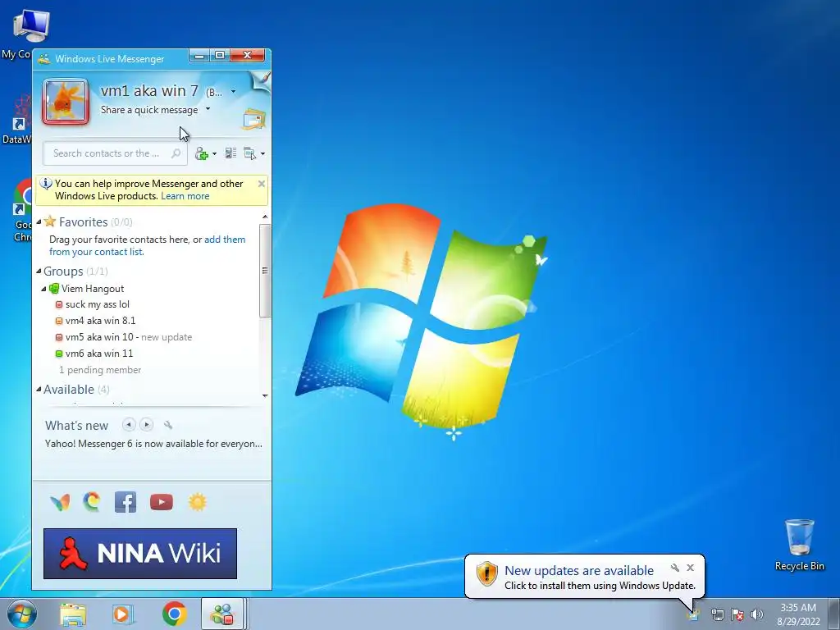Click the volume speaker tray icon
The height and width of the screenshot is (630, 840).
pos(756,614)
